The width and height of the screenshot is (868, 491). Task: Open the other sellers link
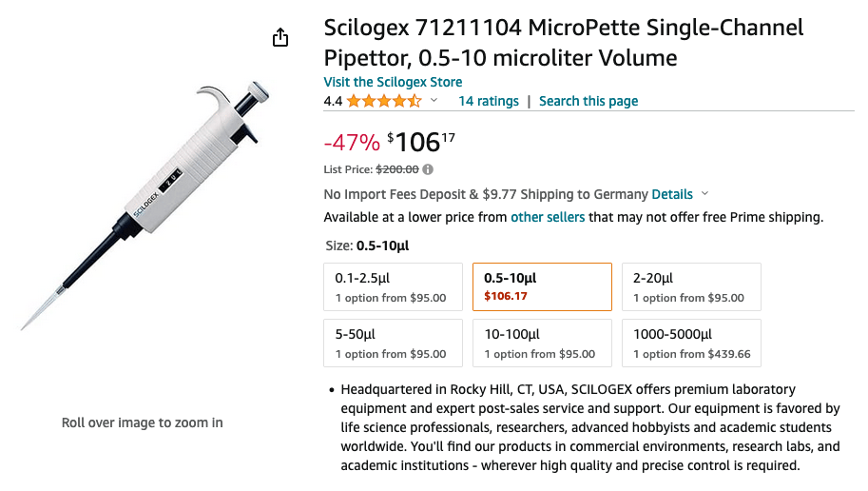tap(548, 217)
